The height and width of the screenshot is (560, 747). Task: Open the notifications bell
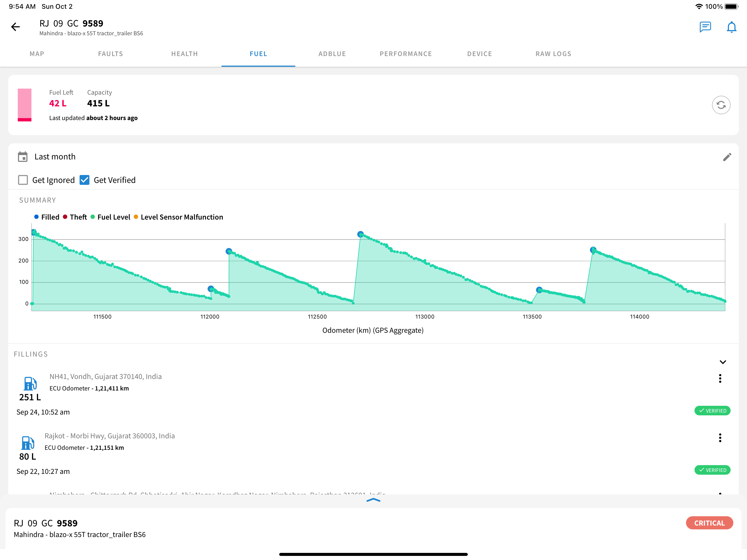pos(731,27)
